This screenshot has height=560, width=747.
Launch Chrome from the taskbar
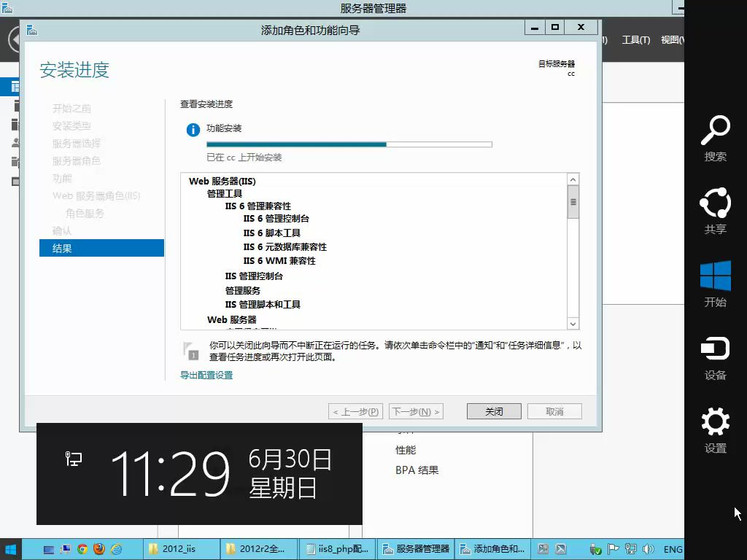click(82, 549)
